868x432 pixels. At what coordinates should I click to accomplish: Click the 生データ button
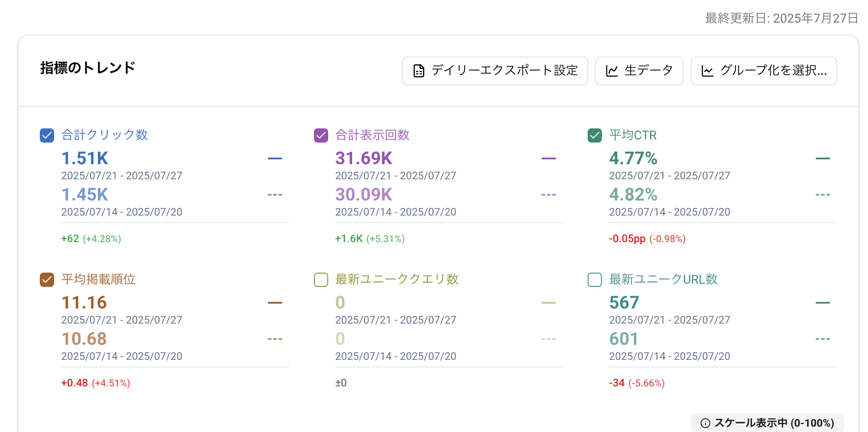pos(639,70)
